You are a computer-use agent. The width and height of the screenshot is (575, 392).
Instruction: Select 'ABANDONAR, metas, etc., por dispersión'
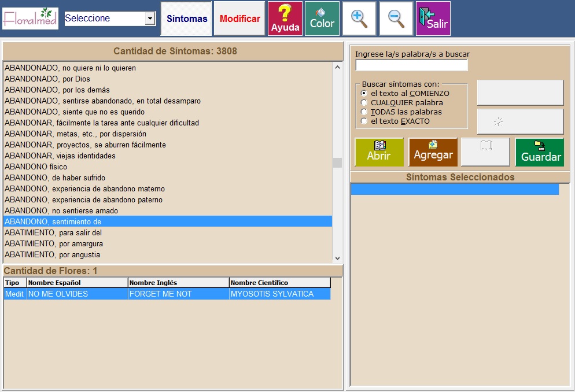tap(168, 134)
